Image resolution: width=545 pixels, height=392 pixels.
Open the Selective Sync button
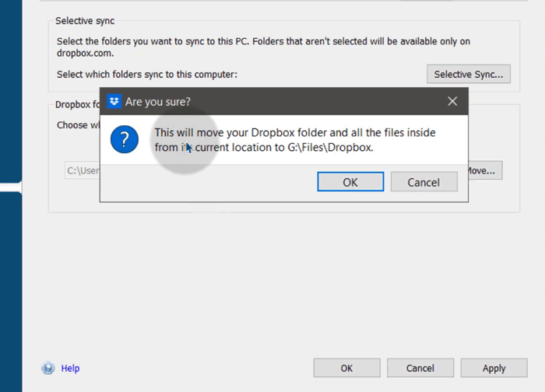point(469,74)
